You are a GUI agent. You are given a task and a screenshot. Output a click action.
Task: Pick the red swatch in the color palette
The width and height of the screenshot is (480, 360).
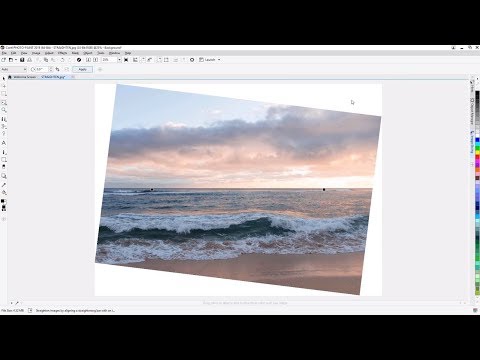pyautogui.click(x=477, y=157)
